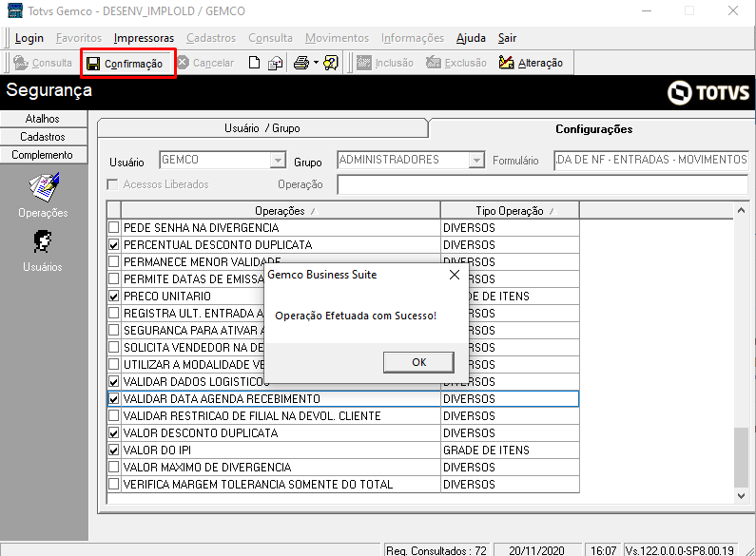Click scroll up arrow of operations list

coord(741,211)
